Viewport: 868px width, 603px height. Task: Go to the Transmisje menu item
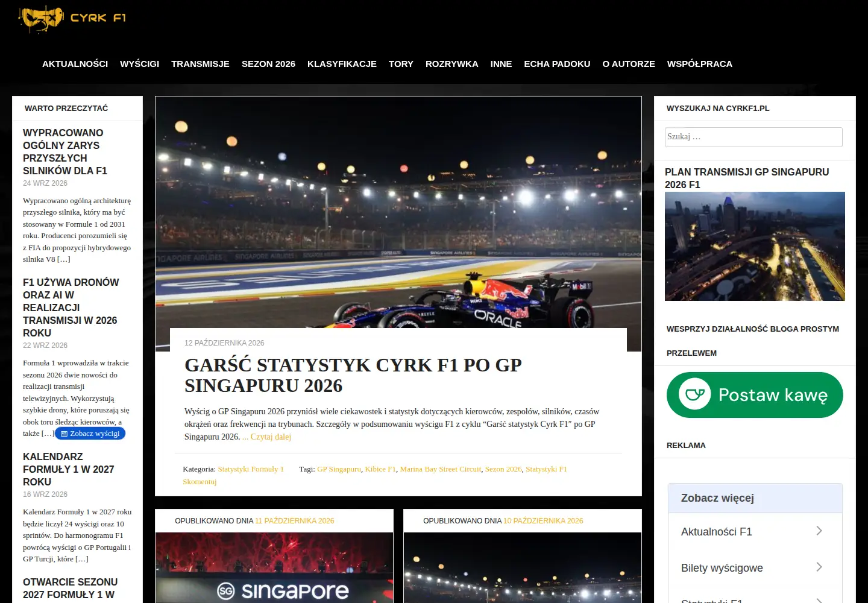(x=200, y=64)
